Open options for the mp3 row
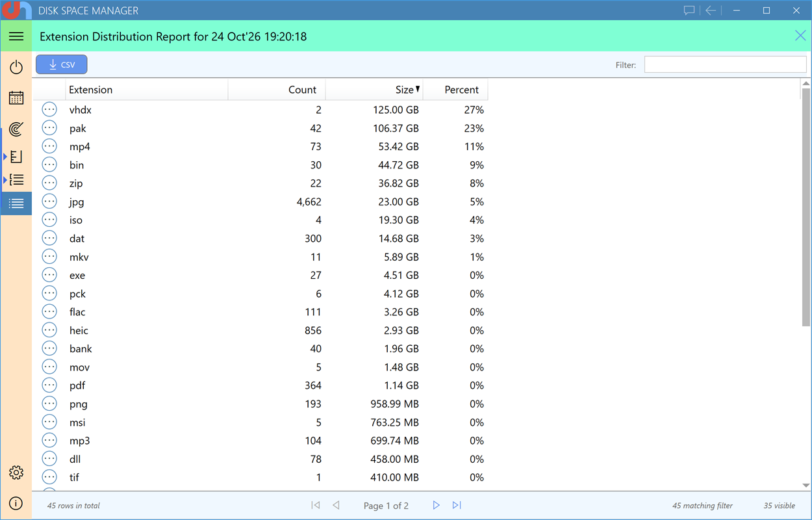 [49, 440]
